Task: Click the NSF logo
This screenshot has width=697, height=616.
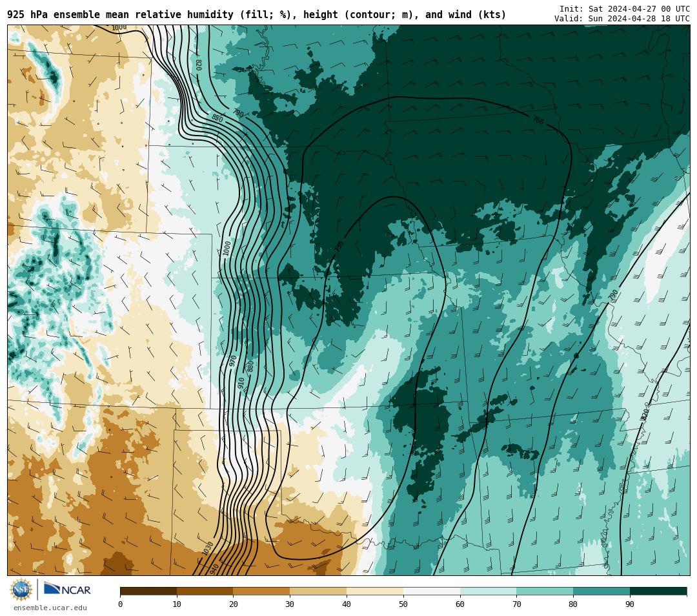Action: tap(21, 590)
